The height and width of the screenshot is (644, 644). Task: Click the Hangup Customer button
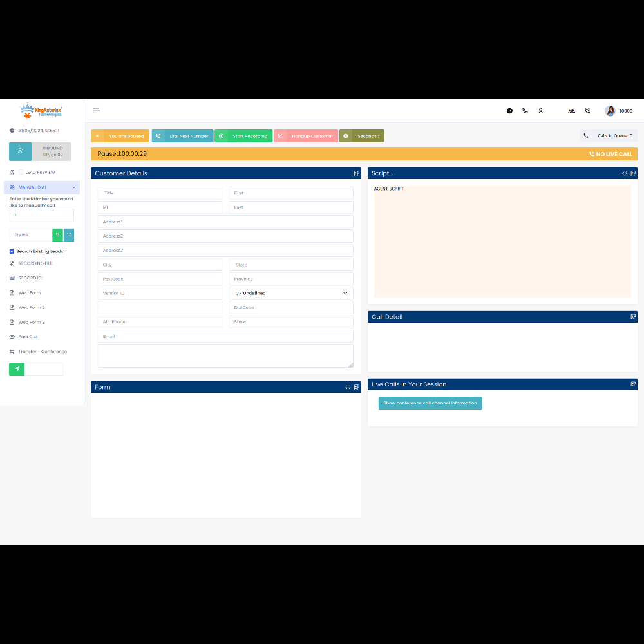pyautogui.click(x=306, y=136)
